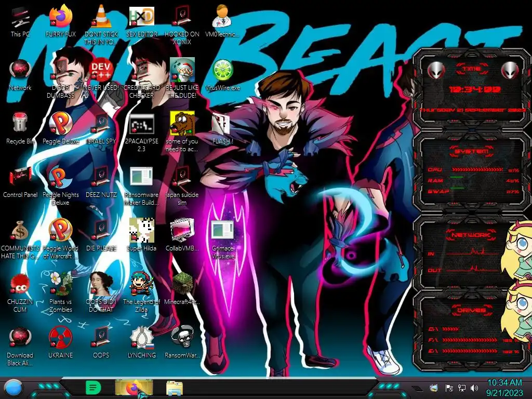Open the ISRAEL SPY shortcut
This screenshot has height=399, width=532.
[101, 128]
